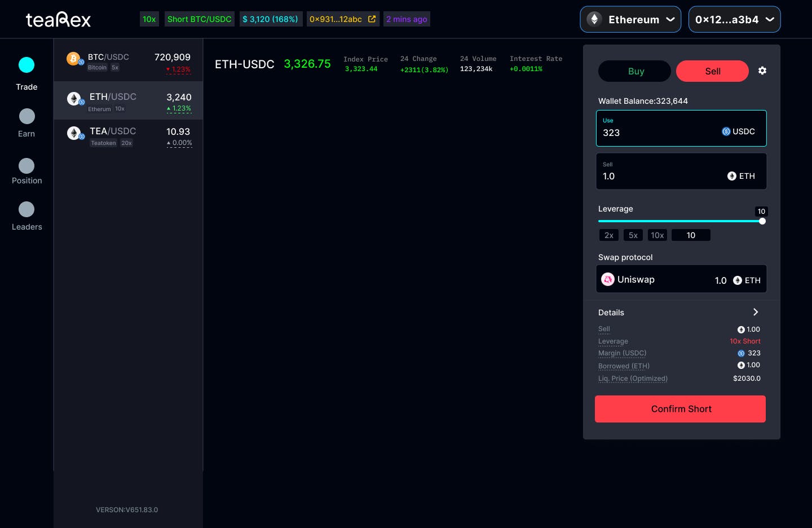Click the Use amount input field
The image size is (812, 528).
[681, 129]
